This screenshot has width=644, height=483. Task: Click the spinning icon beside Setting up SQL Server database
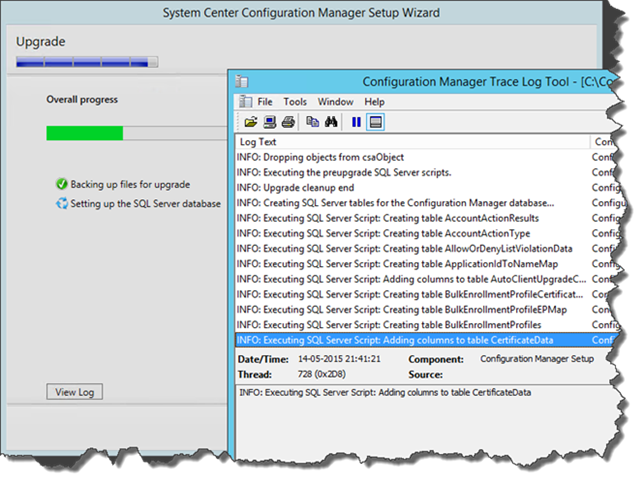click(62, 203)
